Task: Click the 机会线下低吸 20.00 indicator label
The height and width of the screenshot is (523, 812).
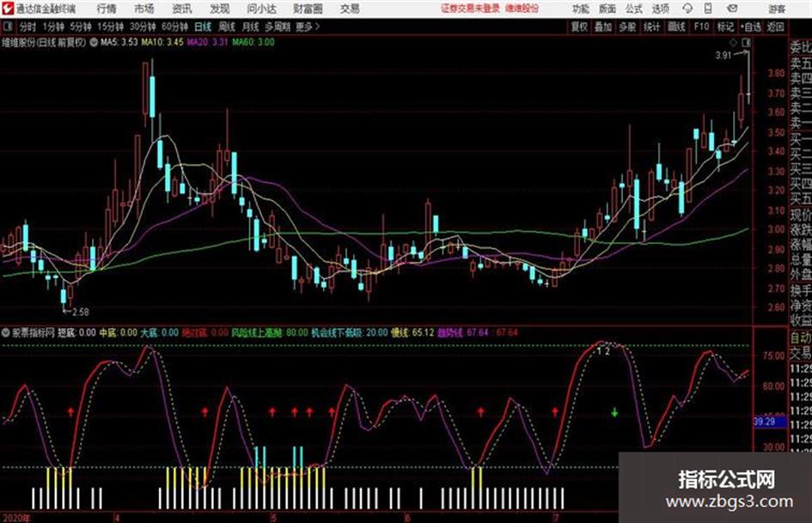Action: [x=350, y=332]
